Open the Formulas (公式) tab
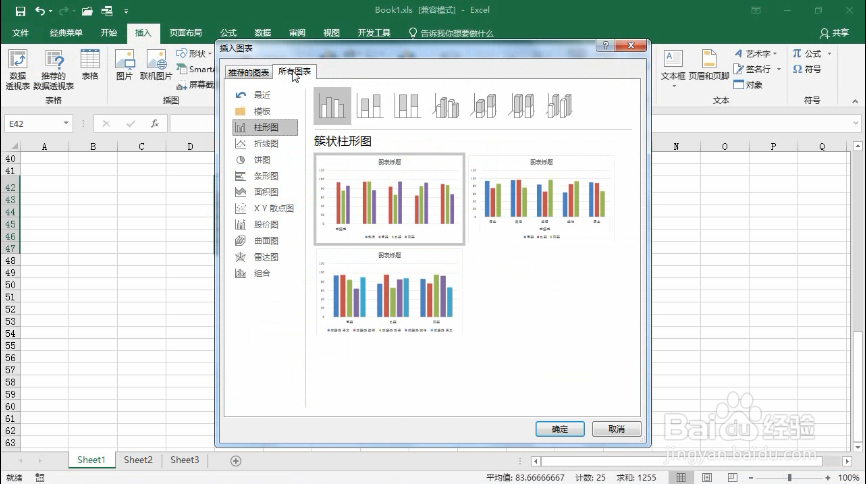This screenshot has height=484, width=866. (228, 33)
